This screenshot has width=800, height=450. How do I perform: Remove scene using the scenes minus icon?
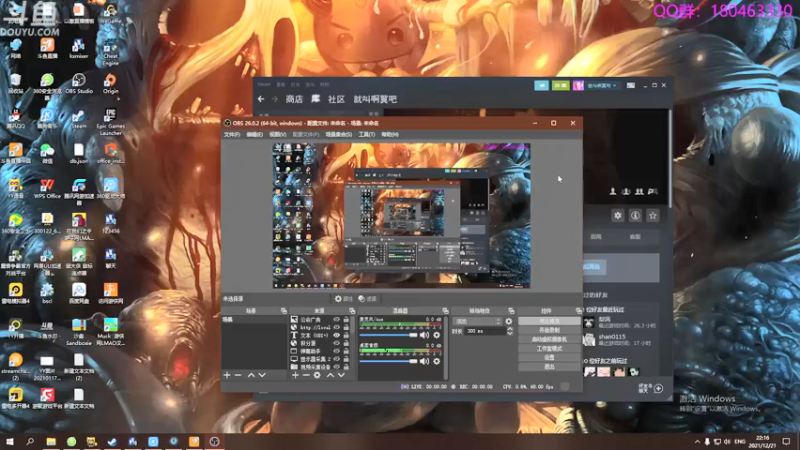[x=238, y=376]
